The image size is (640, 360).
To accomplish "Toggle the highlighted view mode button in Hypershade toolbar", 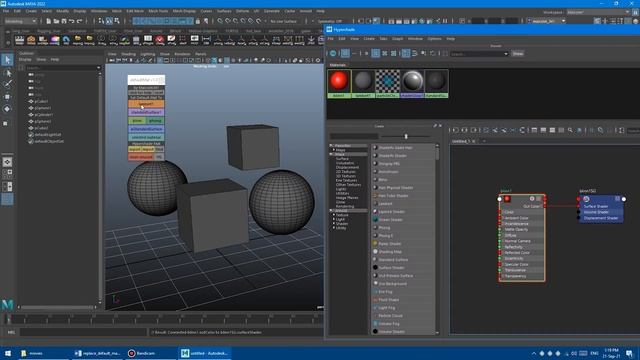I will (345, 53).
